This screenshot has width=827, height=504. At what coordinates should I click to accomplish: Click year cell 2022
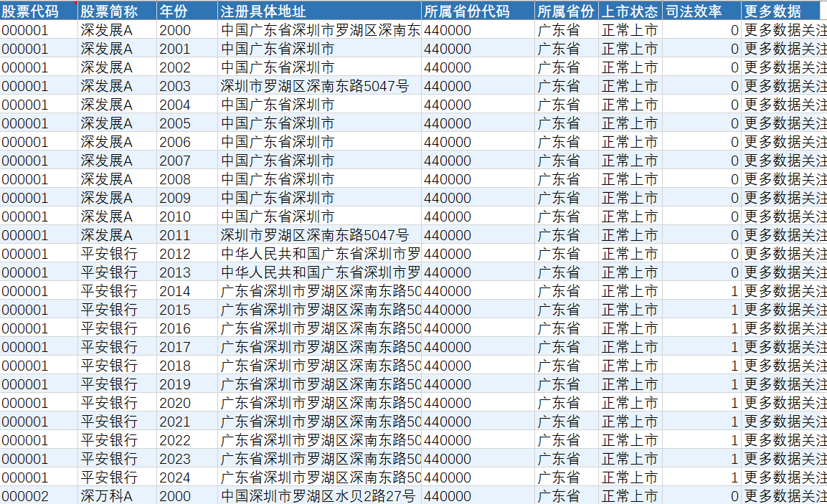[186, 440]
